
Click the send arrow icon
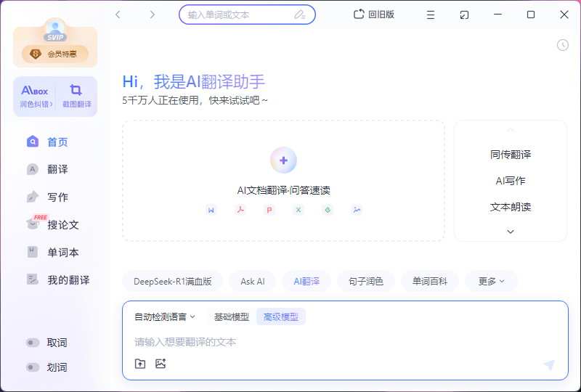pos(549,364)
